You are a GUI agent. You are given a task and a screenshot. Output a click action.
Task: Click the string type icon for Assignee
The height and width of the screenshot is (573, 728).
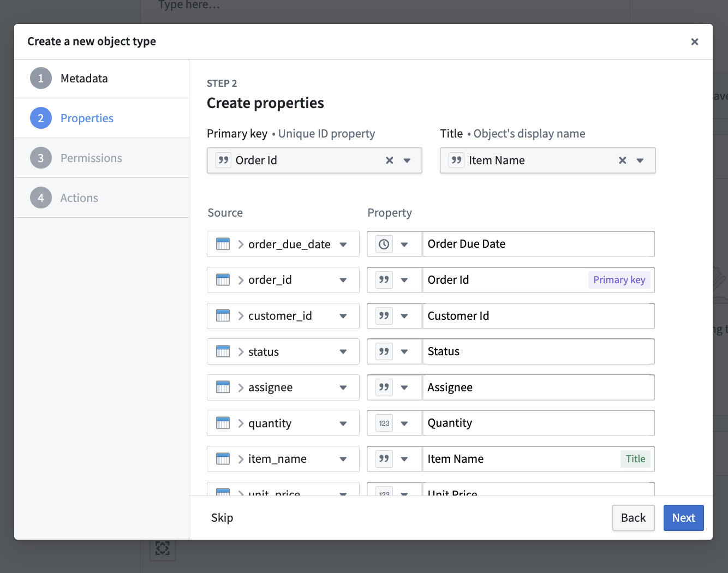(384, 387)
